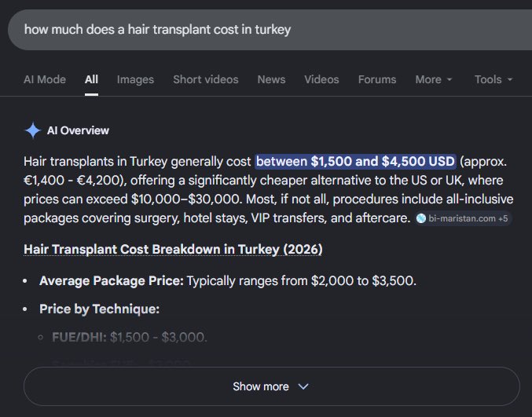Viewport: 532px width, 417px height.
Task: Expand the More dropdown menu
Action: [434, 79]
